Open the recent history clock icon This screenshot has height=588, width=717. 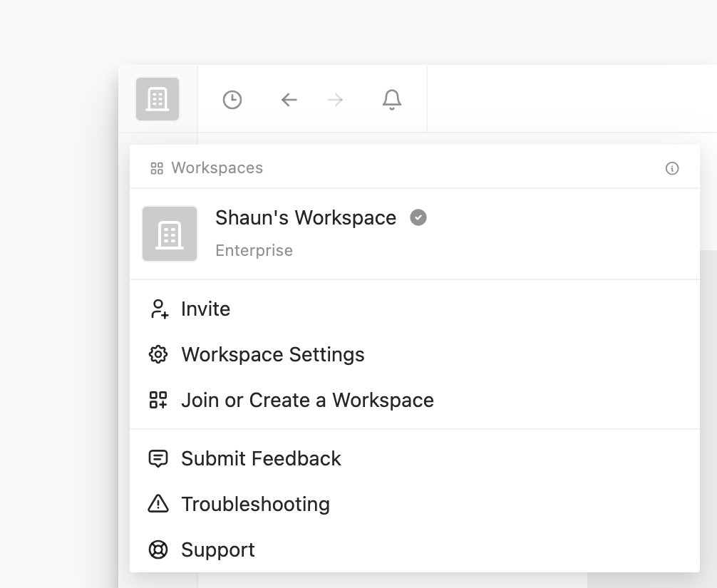[232, 100]
